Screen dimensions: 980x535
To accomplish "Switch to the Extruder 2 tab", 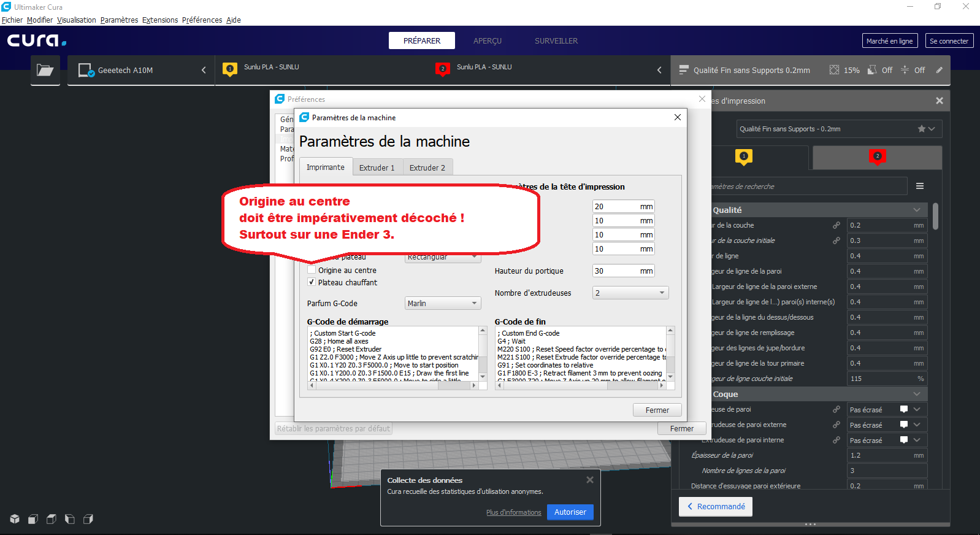I will click(427, 167).
